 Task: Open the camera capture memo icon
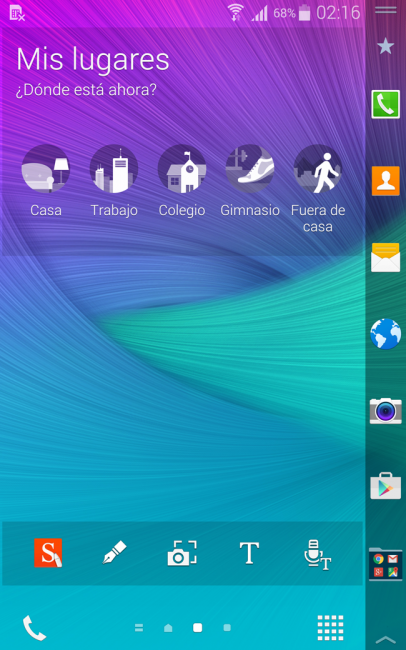(x=182, y=553)
